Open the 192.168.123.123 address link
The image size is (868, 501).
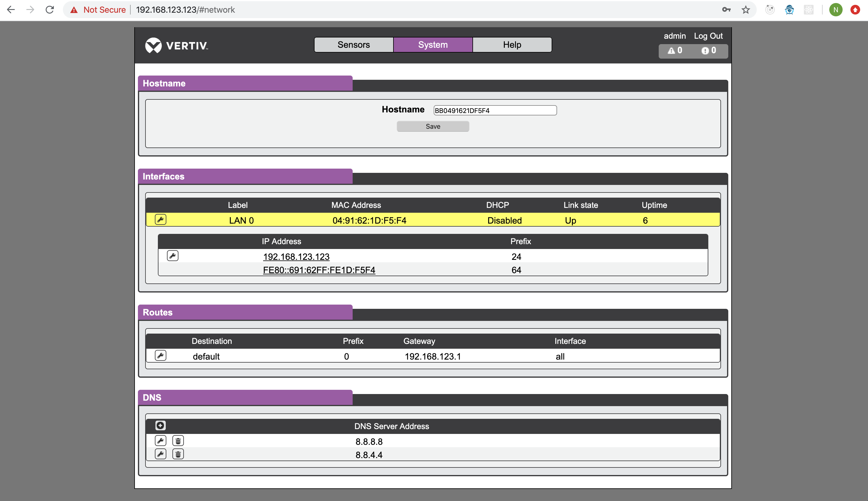[296, 257]
